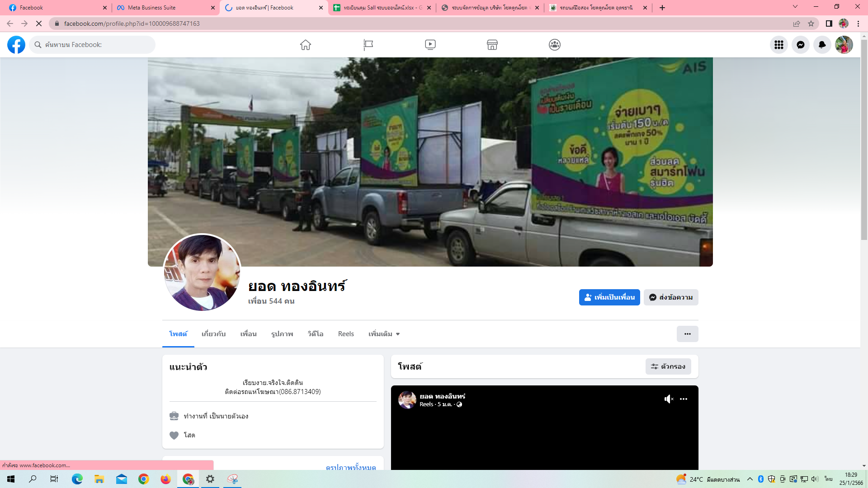The width and height of the screenshot is (868, 488).
Task: Open the Facebook menu grid icon
Action: click(778, 45)
